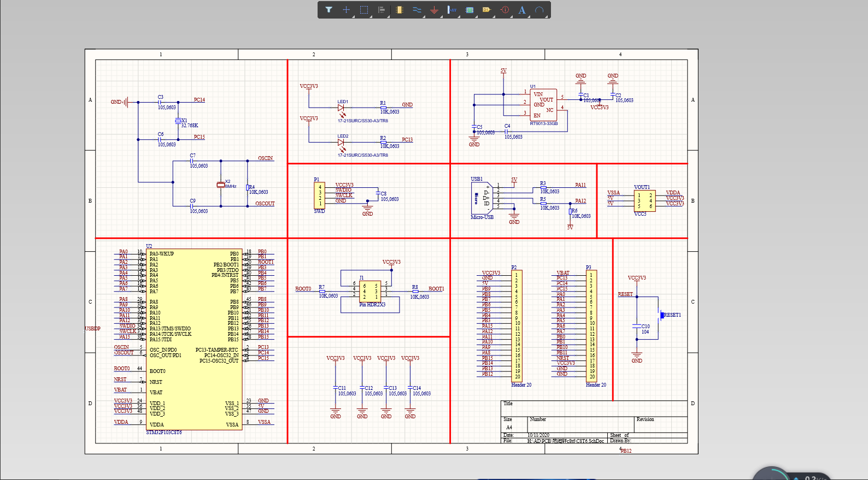Viewport: 868px width, 480px height.
Task: Select the Text String tool
Action: point(522,10)
